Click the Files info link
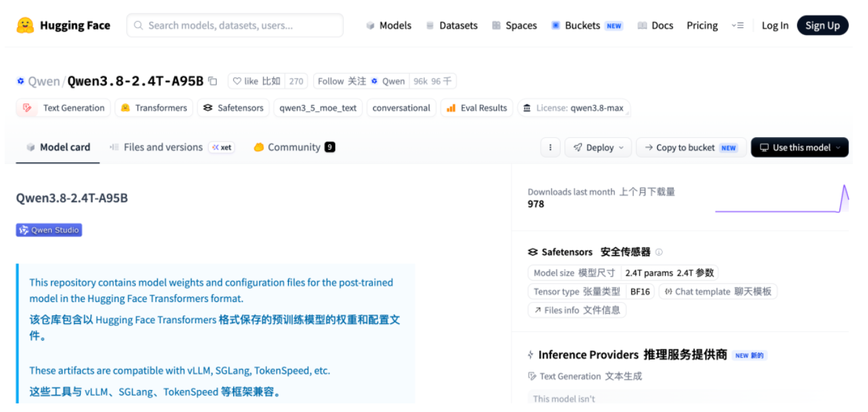 pos(576,310)
